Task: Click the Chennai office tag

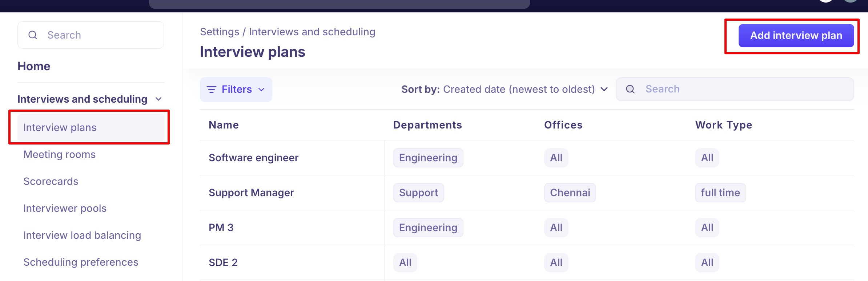Action: coord(570,193)
